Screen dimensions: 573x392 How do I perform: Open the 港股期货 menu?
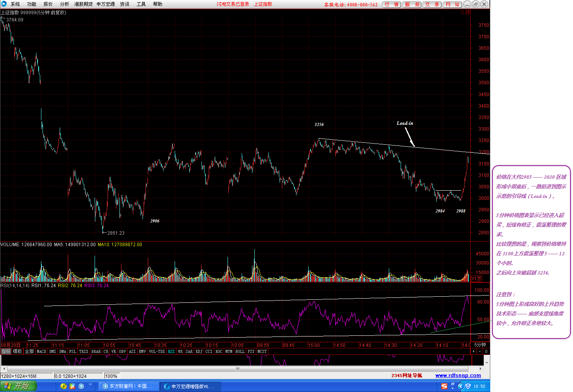pyautogui.click(x=83, y=4)
